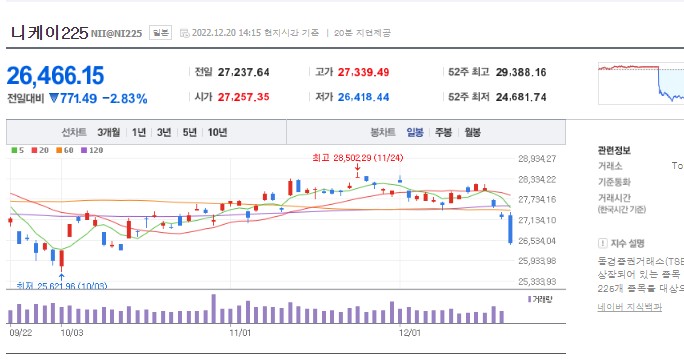Show the 10년 line chart
Image resolution: width=684 pixels, height=362 pixels.
pos(217,132)
